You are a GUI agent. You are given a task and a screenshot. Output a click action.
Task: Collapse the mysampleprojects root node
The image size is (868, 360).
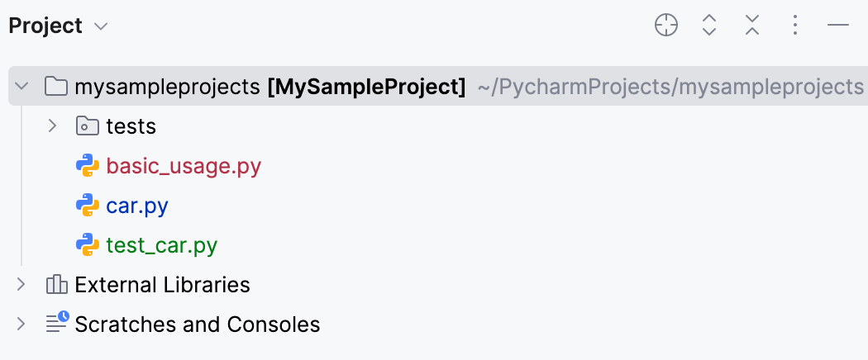[x=21, y=86]
